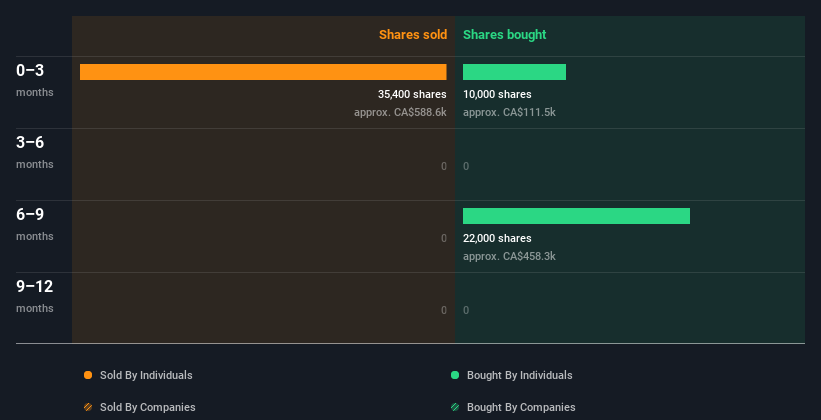Toggle the Bought By Individuals legend label
821x420 pixels.
(519, 375)
